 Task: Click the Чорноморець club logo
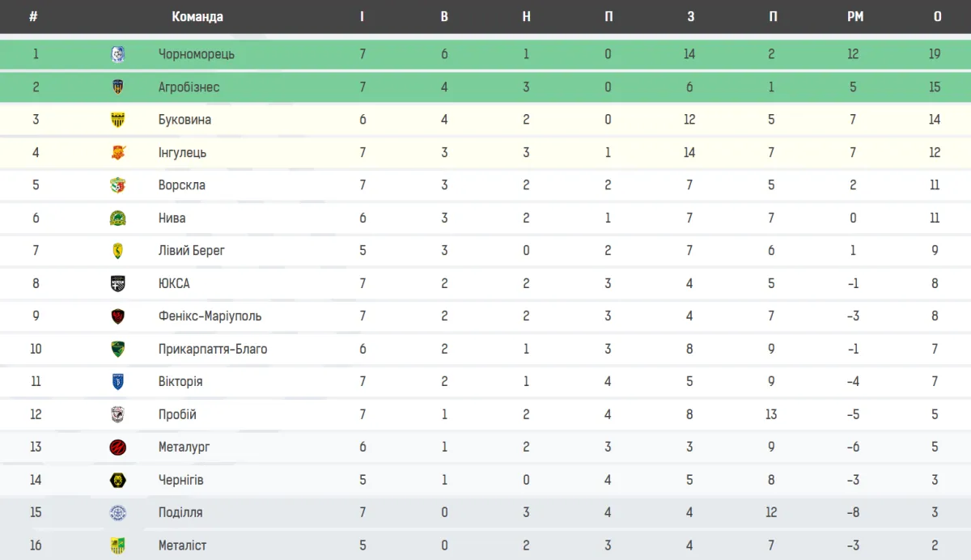pyautogui.click(x=117, y=54)
